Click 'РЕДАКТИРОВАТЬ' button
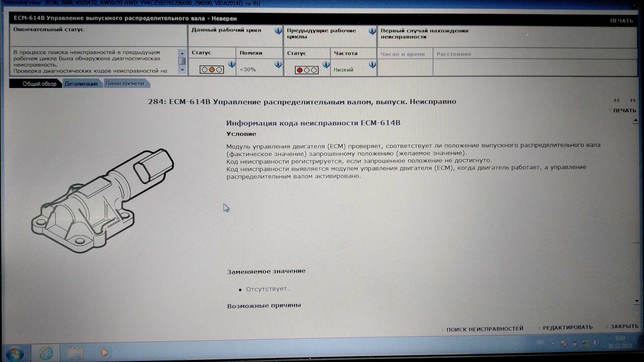The width and height of the screenshot is (644, 362). pos(568,327)
